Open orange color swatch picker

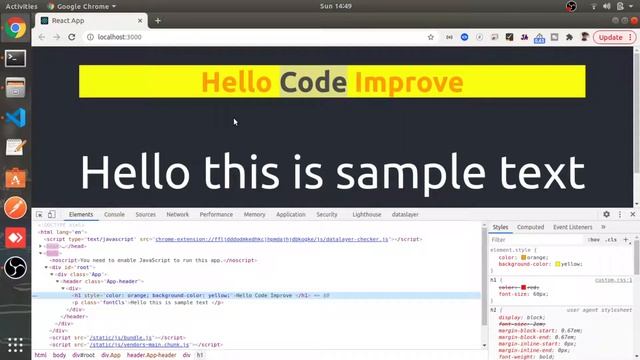[x=524, y=258]
